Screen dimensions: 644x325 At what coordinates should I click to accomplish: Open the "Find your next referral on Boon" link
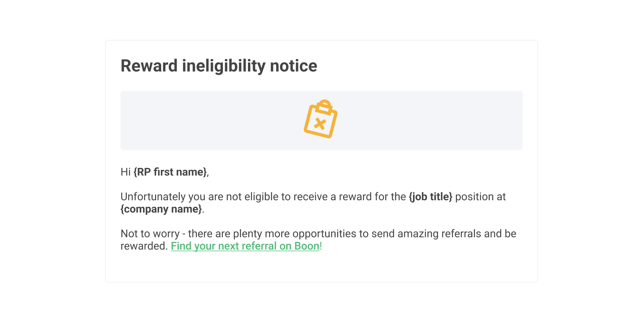coord(245,246)
